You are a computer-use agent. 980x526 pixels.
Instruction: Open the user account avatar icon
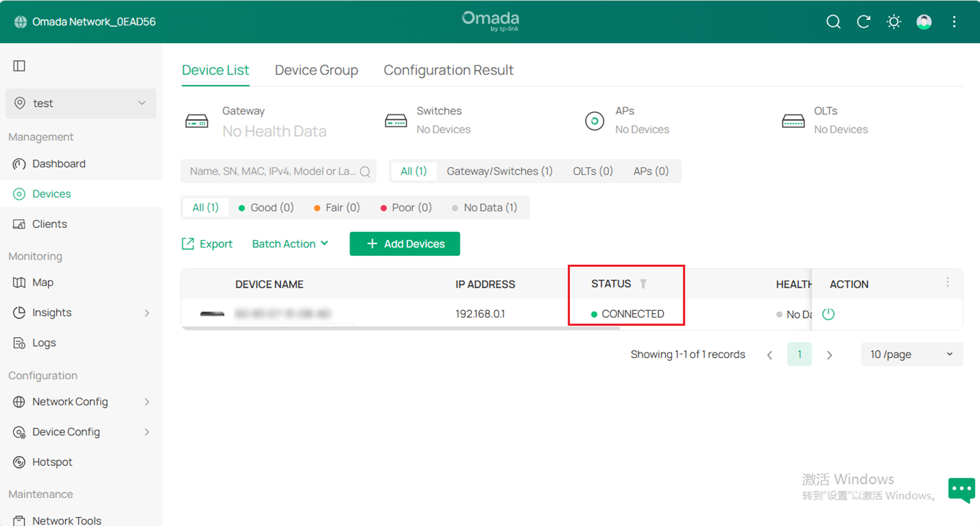[x=923, y=22]
